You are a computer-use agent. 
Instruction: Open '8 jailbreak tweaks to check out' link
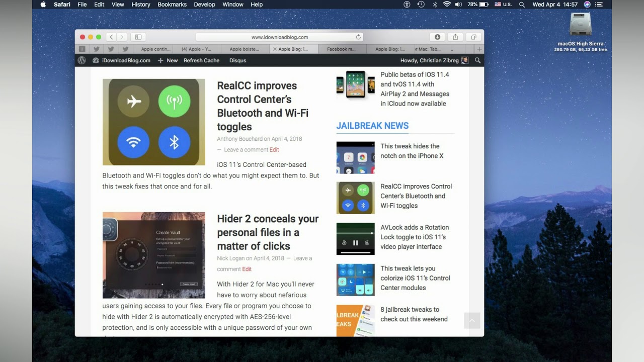[x=414, y=314]
